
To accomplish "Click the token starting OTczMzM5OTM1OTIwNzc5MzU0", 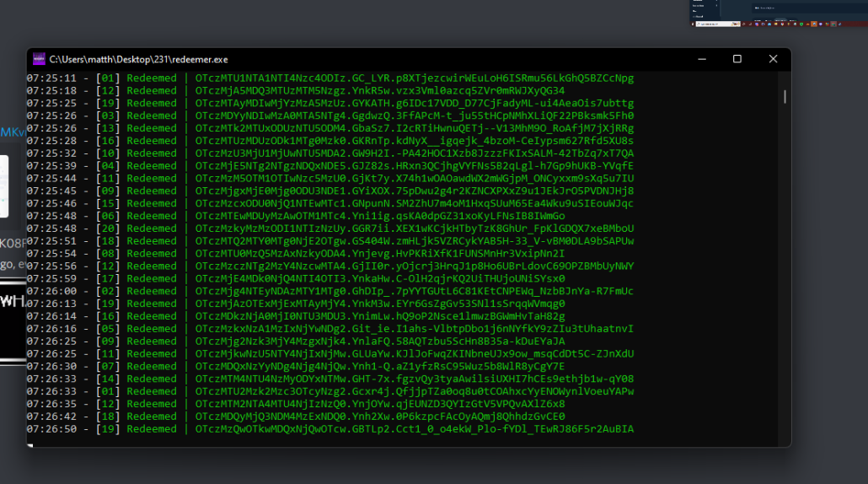I will point(414,178).
